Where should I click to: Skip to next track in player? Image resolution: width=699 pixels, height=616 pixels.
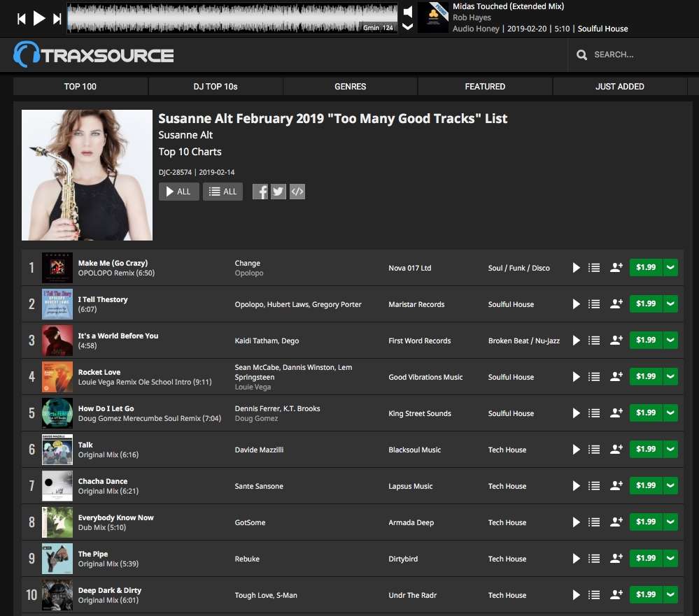(x=57, y=19)
